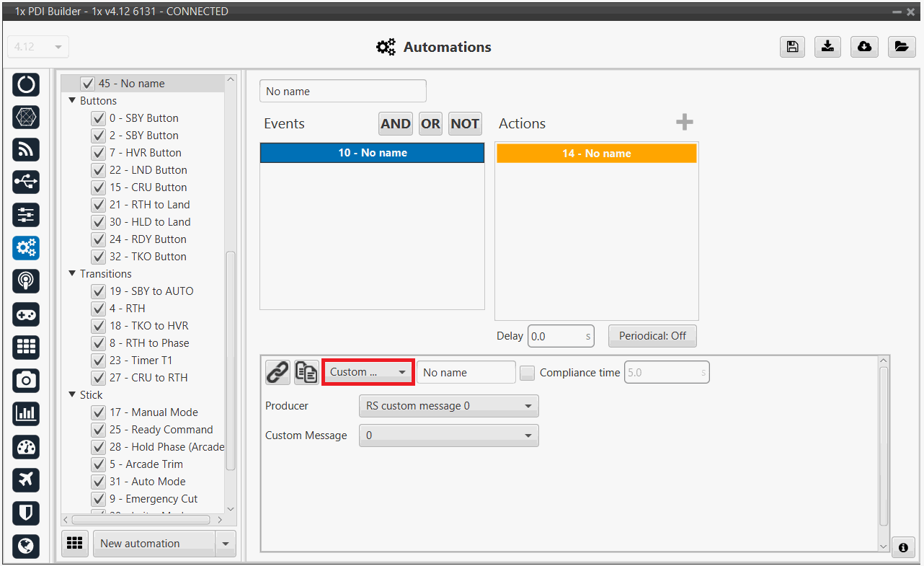Toggle the 4 - RTH checkbox
This screenshot has width=924, height=566.
[x=99, y=309]
